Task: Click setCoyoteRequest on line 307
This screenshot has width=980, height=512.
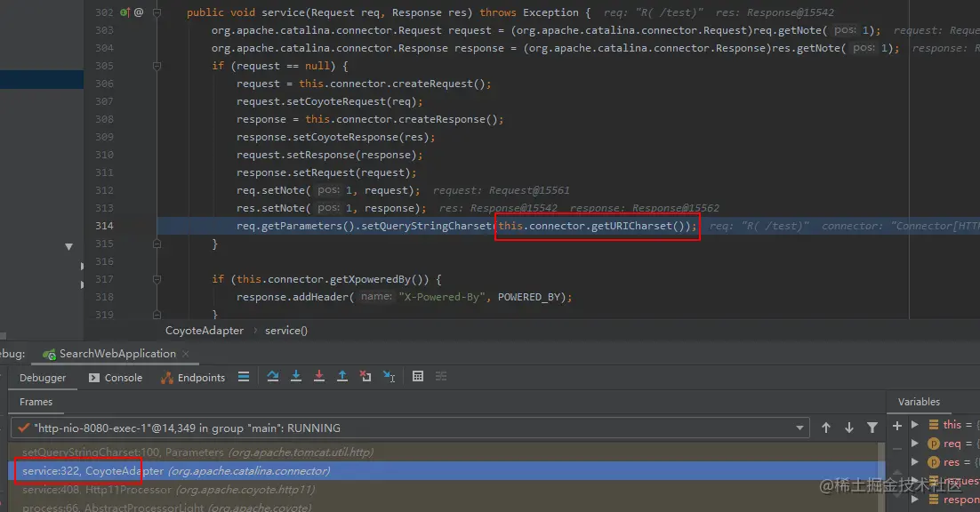Action: coord(335,101)
